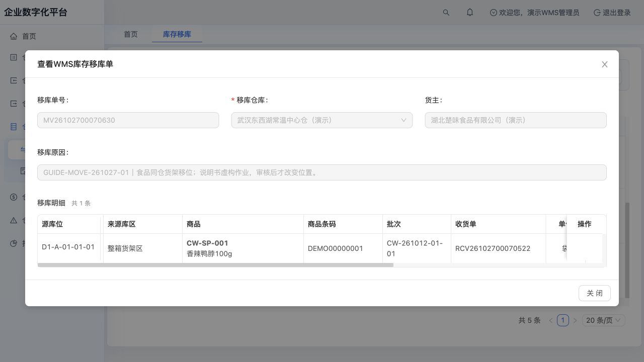644x362 pixels.
Task: Open the notification bell
Action: (x=470, y=13)
